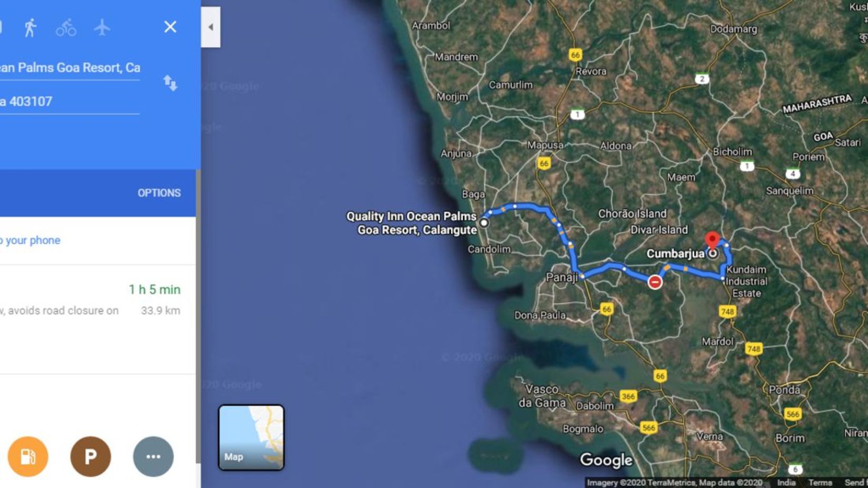
Task: Click the India link in footer
Action: click(x=786, y=482)
